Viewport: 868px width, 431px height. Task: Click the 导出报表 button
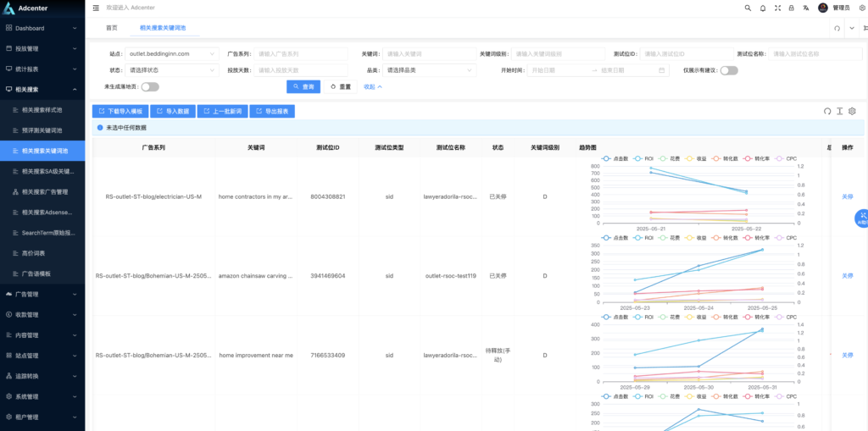click(271, 111)
